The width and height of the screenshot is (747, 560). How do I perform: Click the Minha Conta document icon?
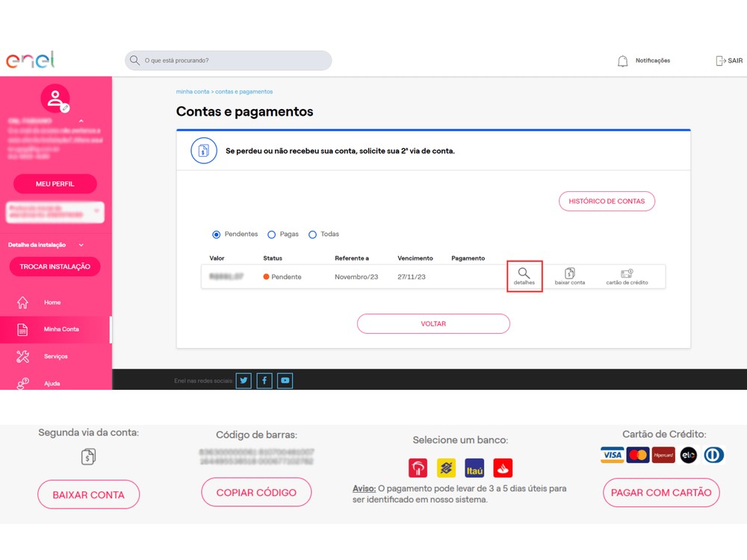22,329
